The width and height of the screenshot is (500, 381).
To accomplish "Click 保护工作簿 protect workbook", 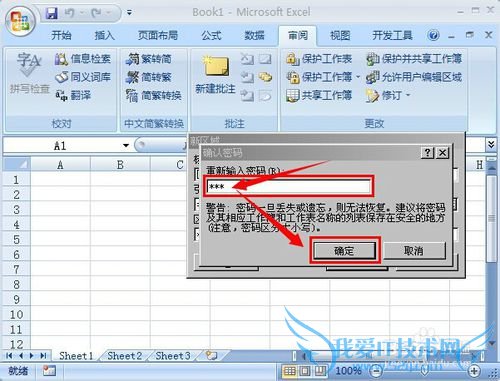I will coord(319,77).
